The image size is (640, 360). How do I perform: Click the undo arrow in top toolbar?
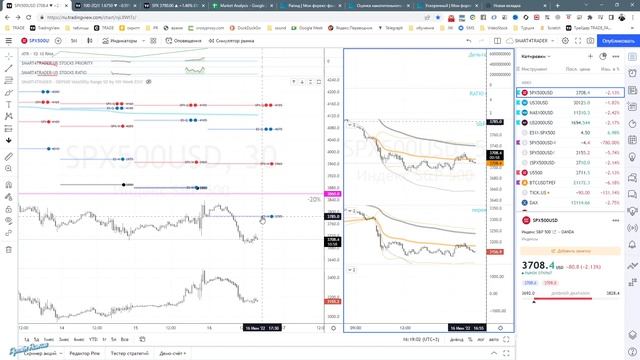[x=469, y=41]
